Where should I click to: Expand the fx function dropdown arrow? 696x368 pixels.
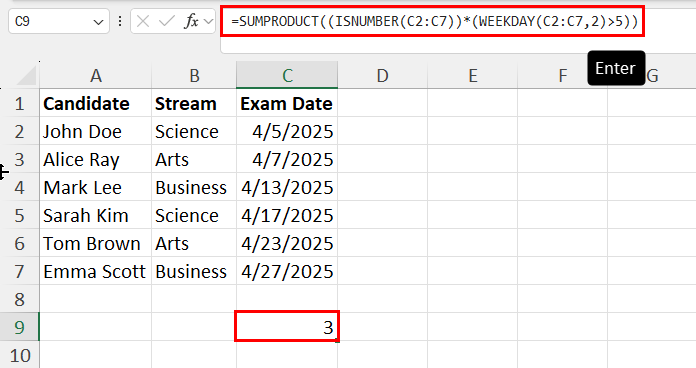tap(208, 21)
